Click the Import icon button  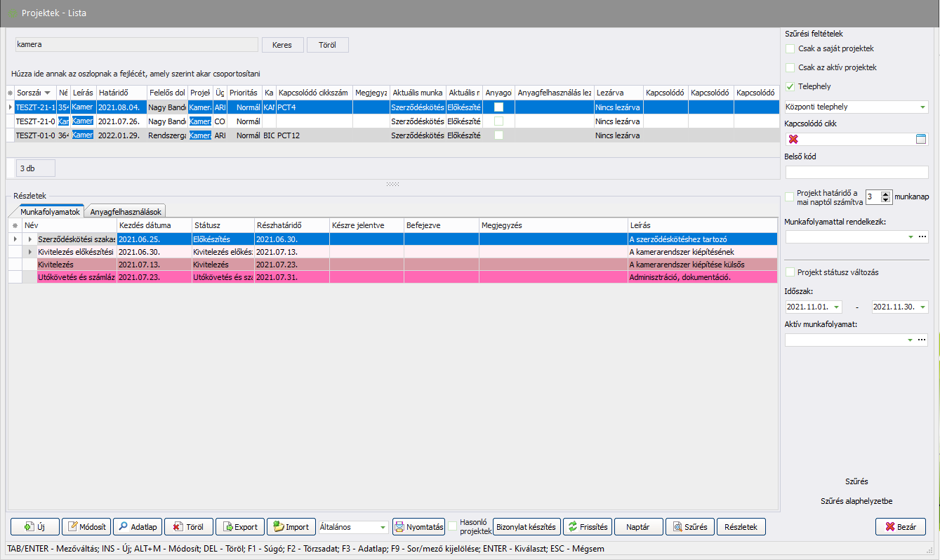coord(290,527)
